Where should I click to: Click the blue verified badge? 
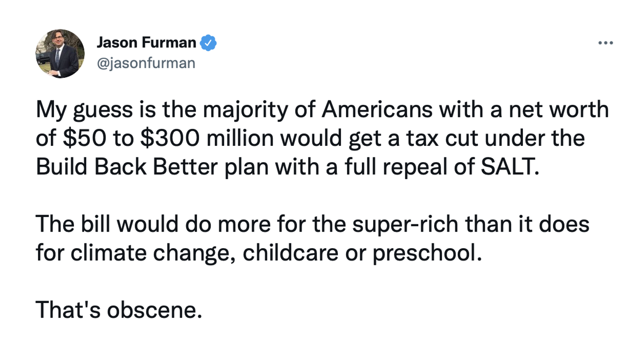[208, 43]
